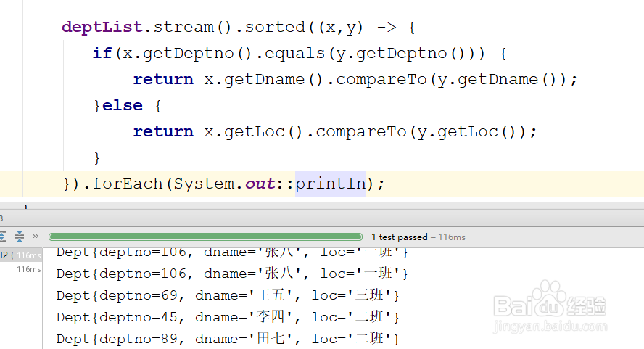Open the more toolbar options chevron
This screenshot has width=644, height=349.
coord(36,237)
